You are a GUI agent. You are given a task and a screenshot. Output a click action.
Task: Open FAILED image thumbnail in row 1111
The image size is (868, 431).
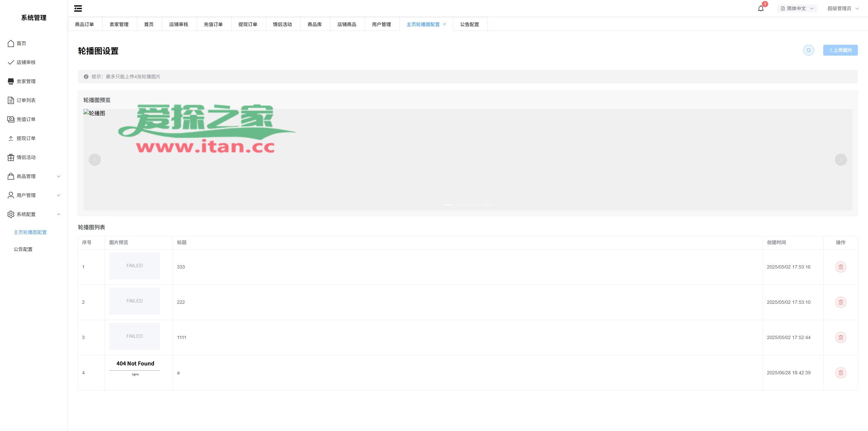point(135,336)
